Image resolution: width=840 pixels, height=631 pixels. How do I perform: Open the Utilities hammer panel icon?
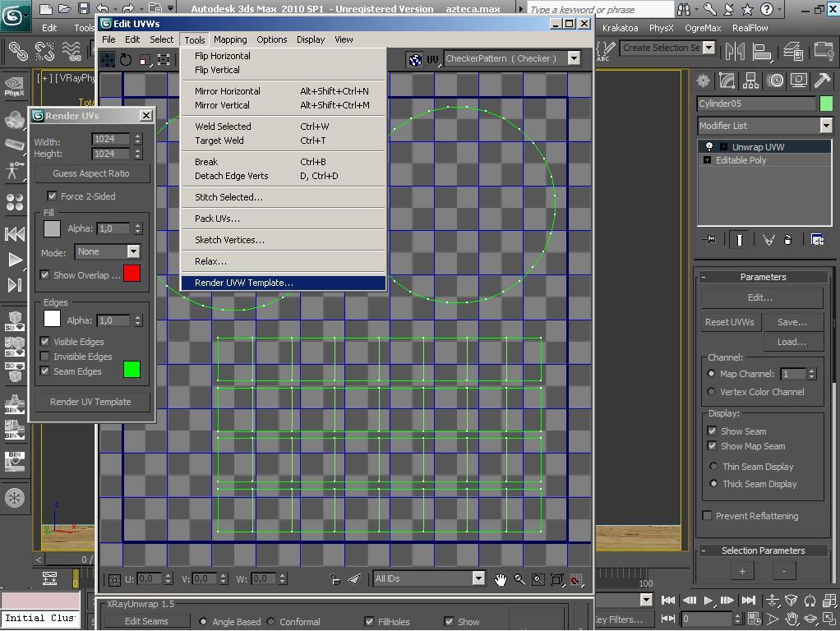(822, 81)
